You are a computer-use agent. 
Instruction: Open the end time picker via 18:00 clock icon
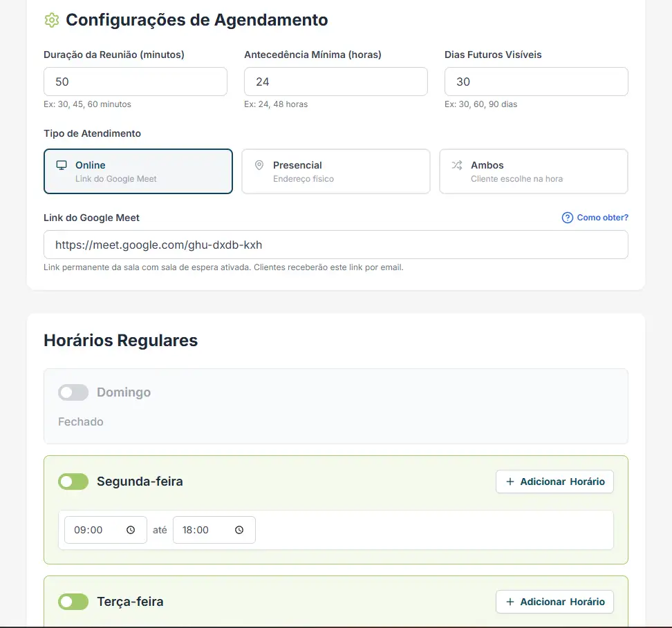click(239, 529)
